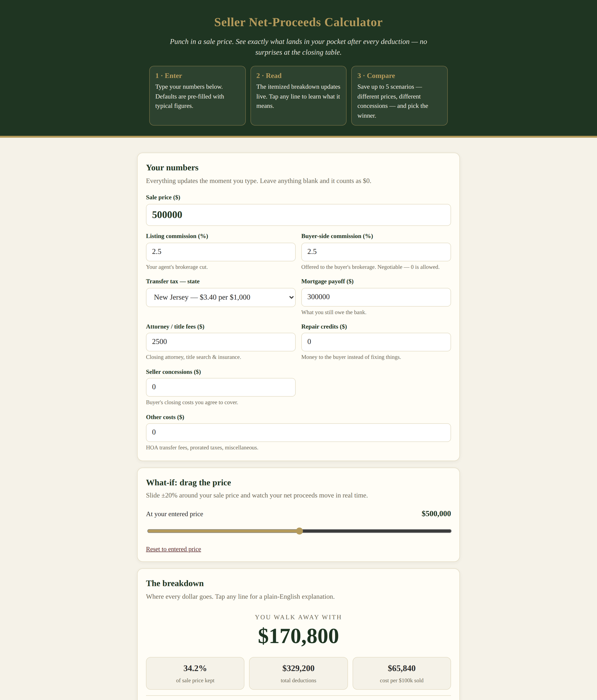Click Reset to entered price link
Screen dimensions: 597x700
[x=174, y=549]
